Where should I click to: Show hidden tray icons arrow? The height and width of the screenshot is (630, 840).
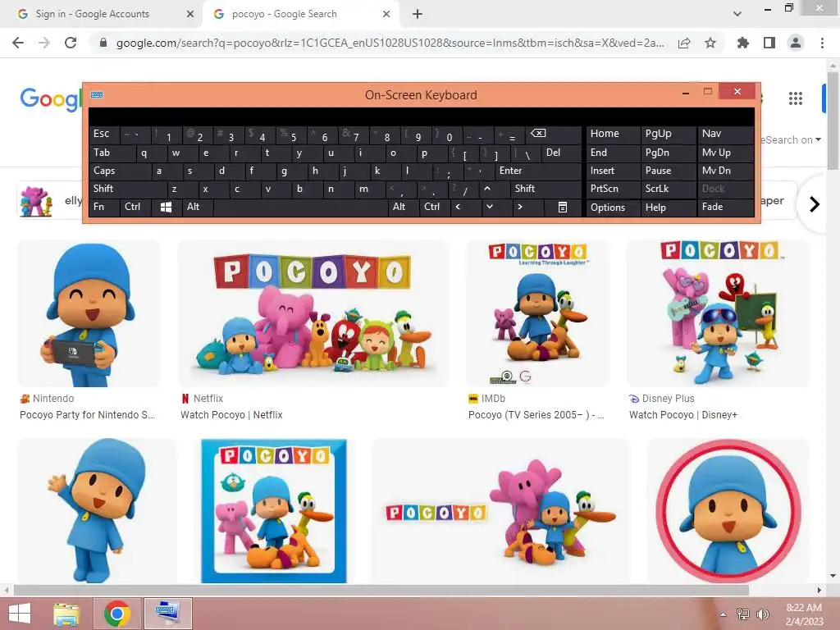(724, 614)
